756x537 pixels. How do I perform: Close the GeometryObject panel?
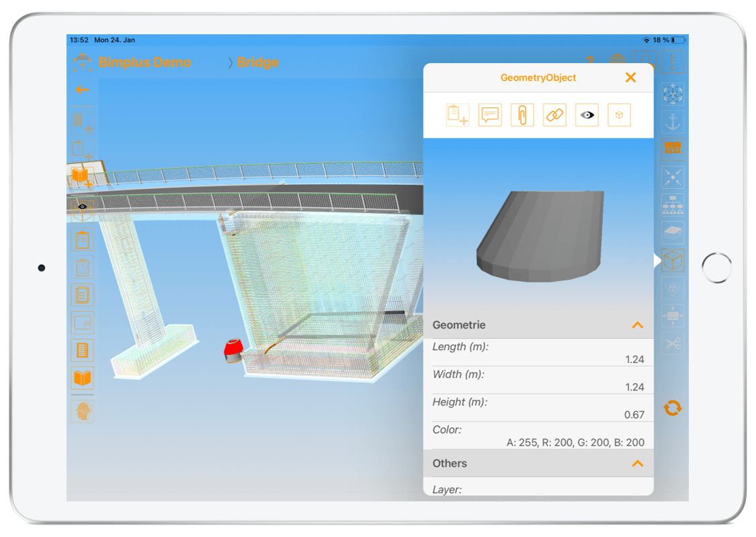pyautogui.click(x=630, y=77)
